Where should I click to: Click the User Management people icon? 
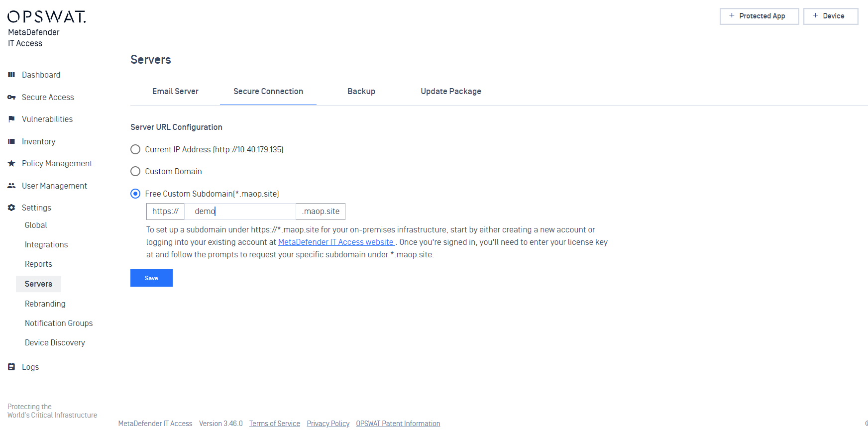(11, 186)
